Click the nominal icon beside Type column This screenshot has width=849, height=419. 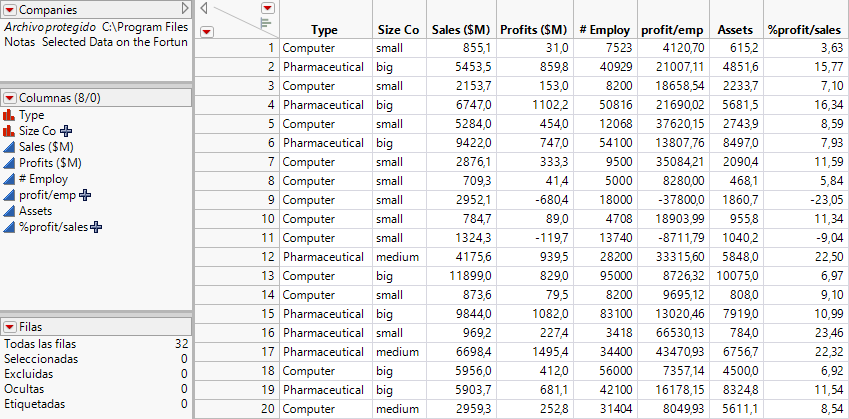[x=9, y=116]
